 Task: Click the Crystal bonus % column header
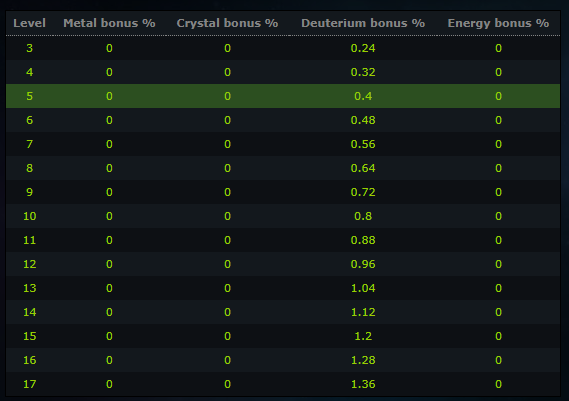228,23
